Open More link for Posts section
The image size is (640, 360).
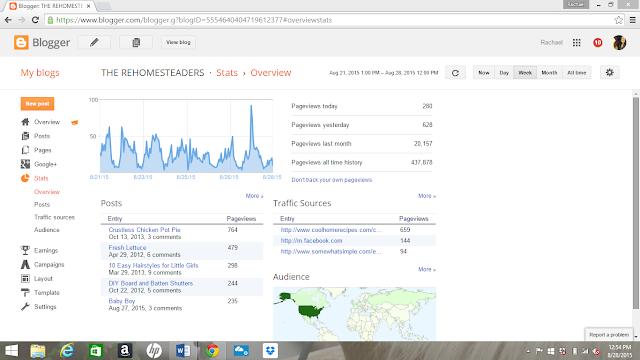pyautogui.click(x=254, y=196)
